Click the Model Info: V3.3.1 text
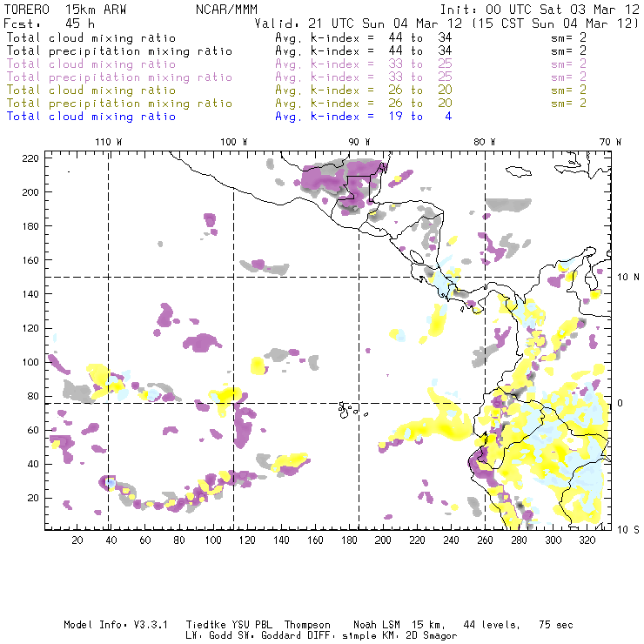This screenshot has width=644, height=644. 116,625
